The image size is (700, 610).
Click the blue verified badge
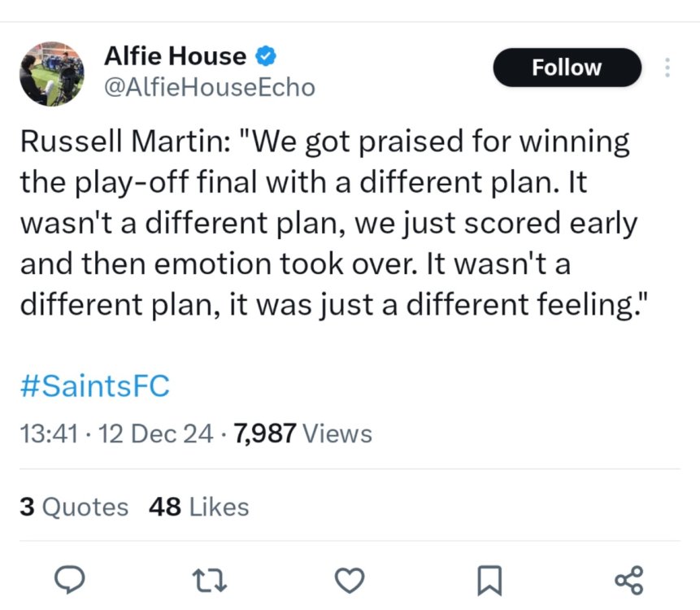(266, 56)
